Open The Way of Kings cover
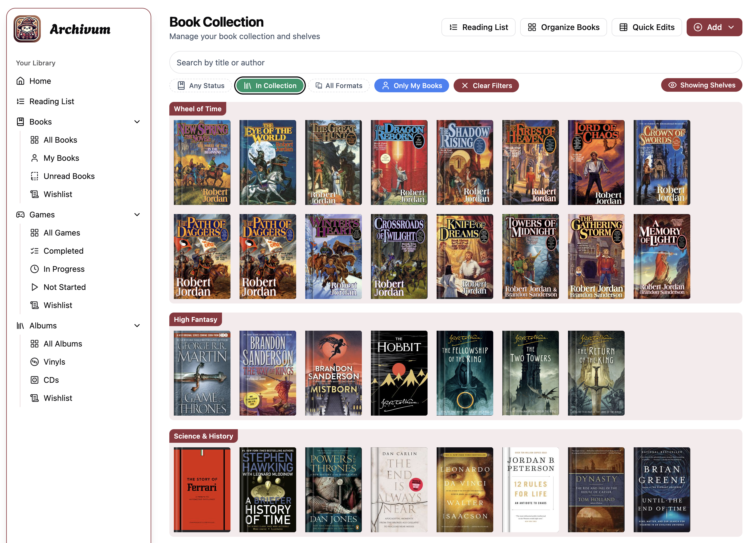Screen dimensions: 756x543 [268, 373]
